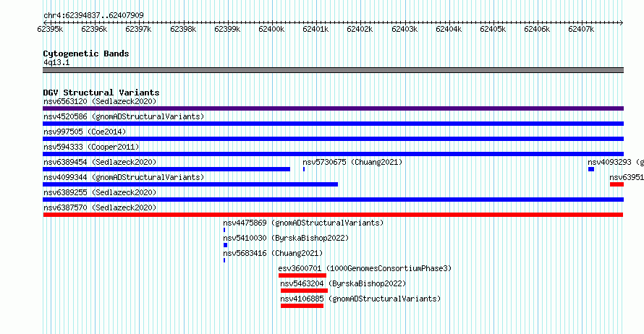The image size is (644, 334).
Task: Select the short red bar under nsv63951
Action: coord(617,184)
